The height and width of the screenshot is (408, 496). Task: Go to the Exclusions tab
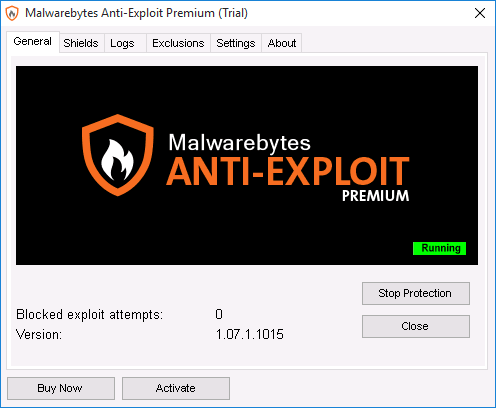pos(178,43)
